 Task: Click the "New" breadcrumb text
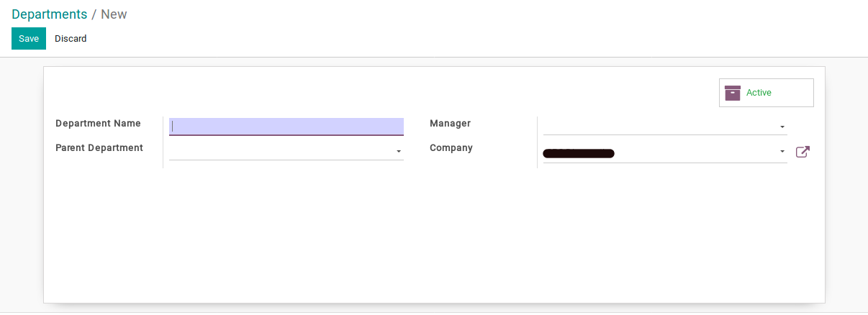point(114,14)
